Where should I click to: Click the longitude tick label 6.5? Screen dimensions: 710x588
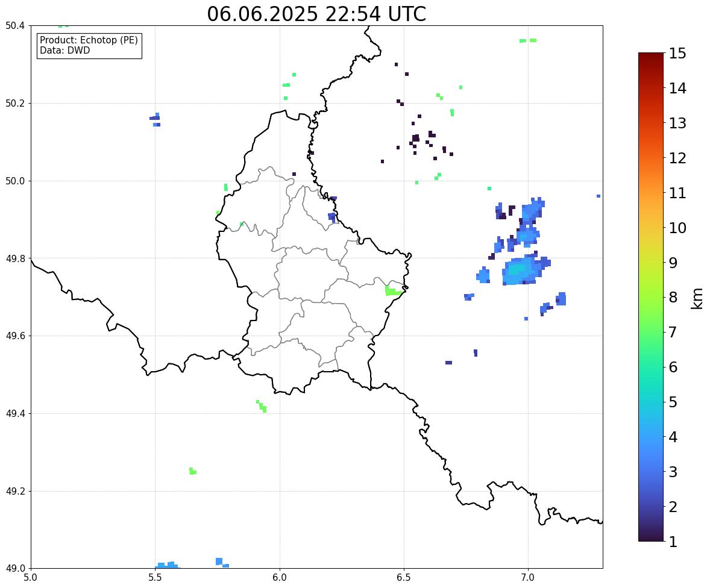[x=404, y=578]
